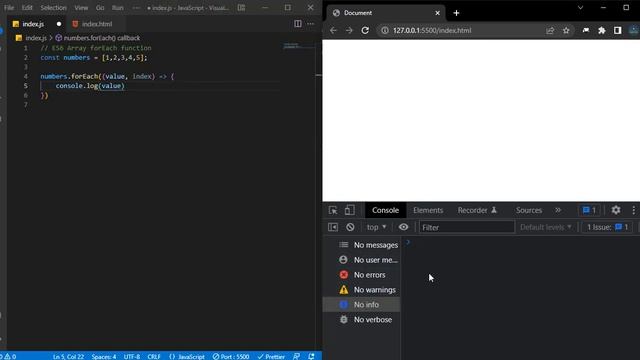This screenshot has width=640, height=360.
Task: Click the Prettier status item
Action: [x=271, y=356]
